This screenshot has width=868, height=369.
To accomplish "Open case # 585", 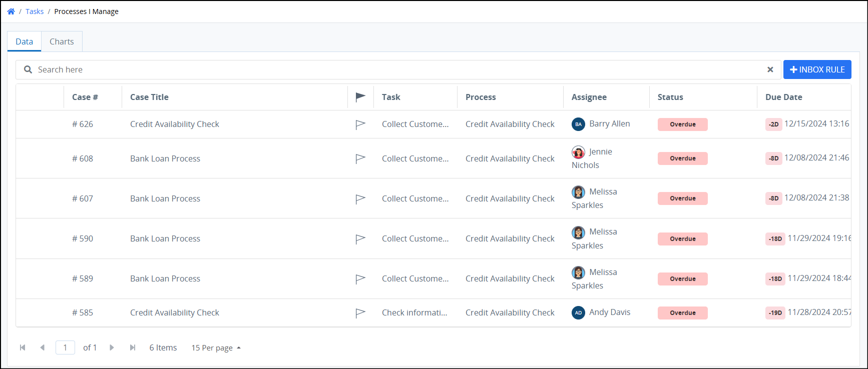I will point(83,312).
